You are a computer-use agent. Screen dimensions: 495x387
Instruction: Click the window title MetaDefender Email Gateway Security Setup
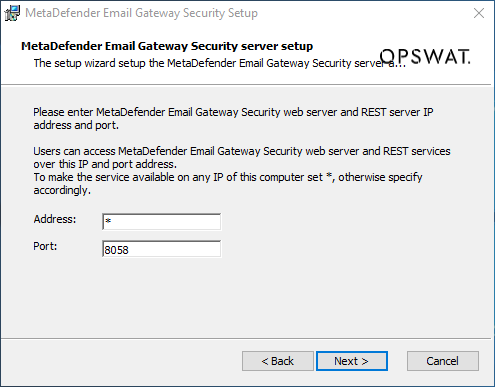141,13
